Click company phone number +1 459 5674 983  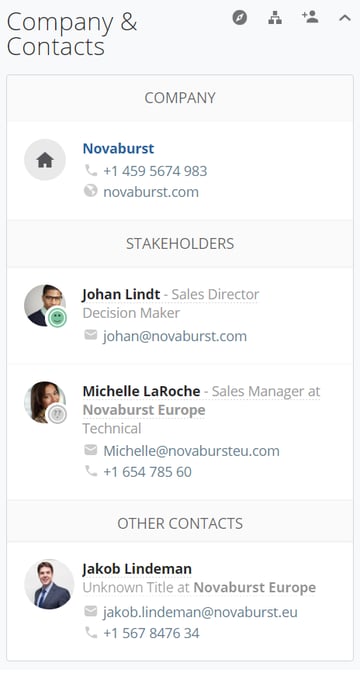coord(155,171)
